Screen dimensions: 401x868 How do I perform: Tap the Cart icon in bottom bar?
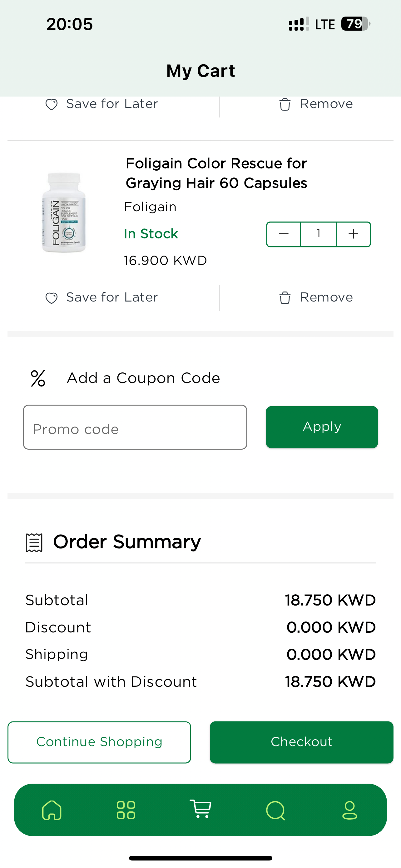(201, 809)
